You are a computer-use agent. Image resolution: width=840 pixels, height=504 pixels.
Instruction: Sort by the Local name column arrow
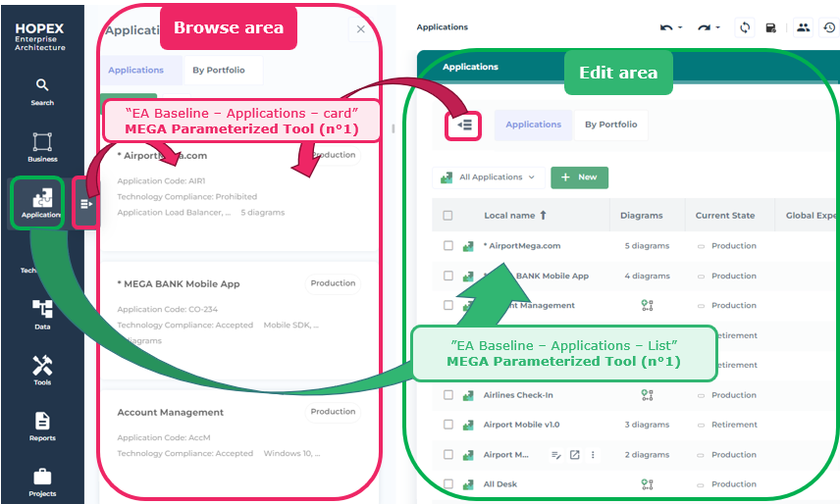tap(543, 215)
